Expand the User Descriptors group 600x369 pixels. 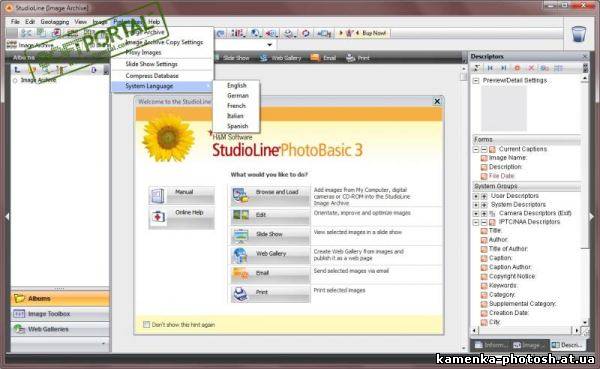coord(476,196)
